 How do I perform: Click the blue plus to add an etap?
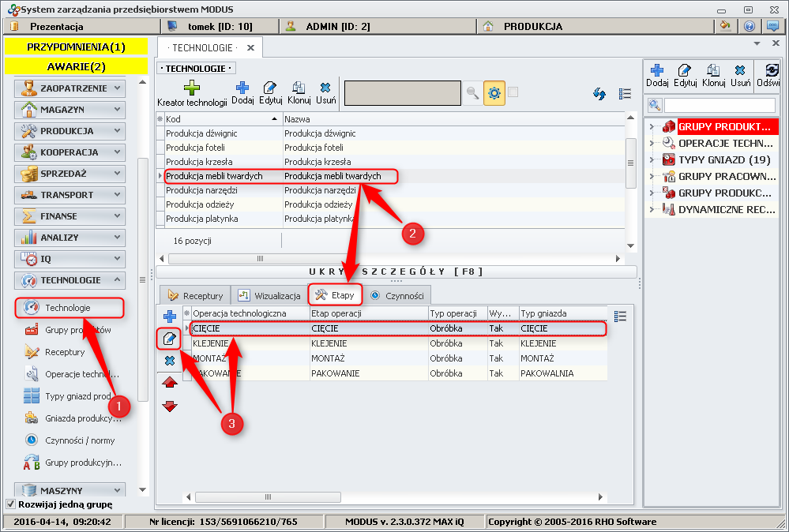(x=169, y=317)
